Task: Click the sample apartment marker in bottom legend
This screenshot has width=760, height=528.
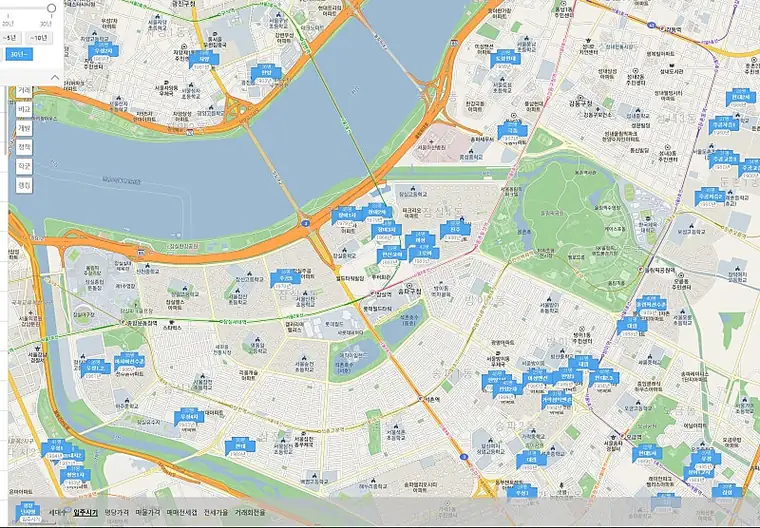Action: [28, 512]
